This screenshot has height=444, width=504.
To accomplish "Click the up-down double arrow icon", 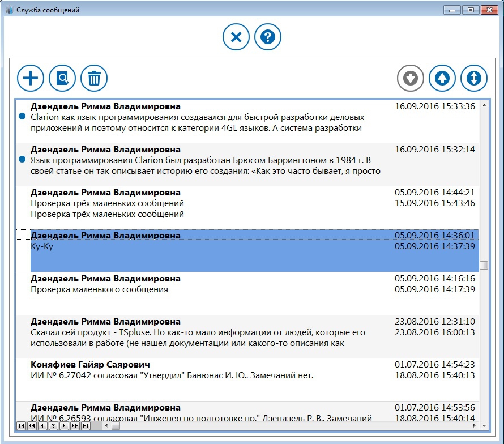I will [474, 78].
